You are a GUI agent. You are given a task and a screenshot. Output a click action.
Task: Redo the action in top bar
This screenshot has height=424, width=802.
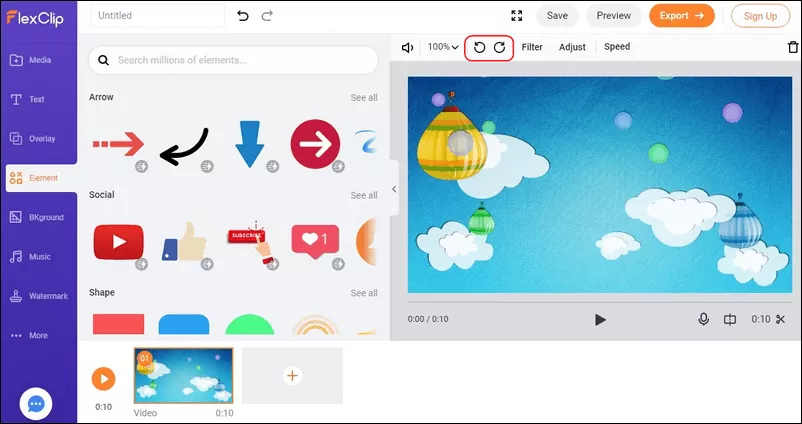point(267,16)
